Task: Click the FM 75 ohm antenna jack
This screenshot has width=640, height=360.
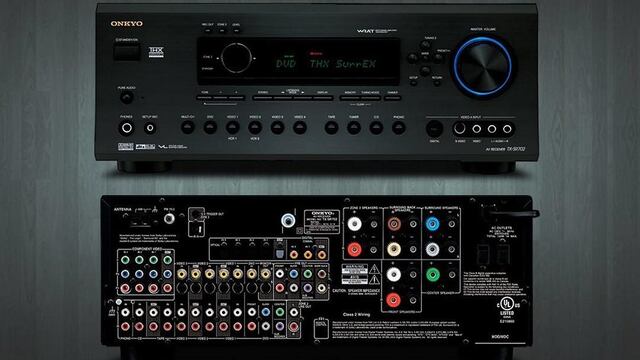Action: click(169, 219)
